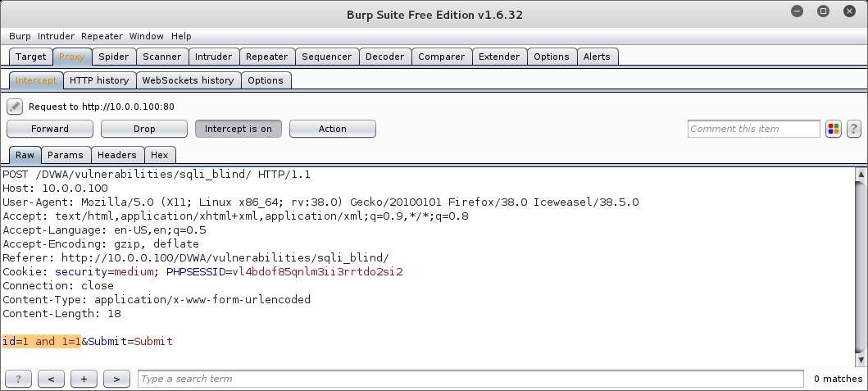Toggle the Intercept is on button
This screenshot has height=391, width=868.
(x=238, y=129)
